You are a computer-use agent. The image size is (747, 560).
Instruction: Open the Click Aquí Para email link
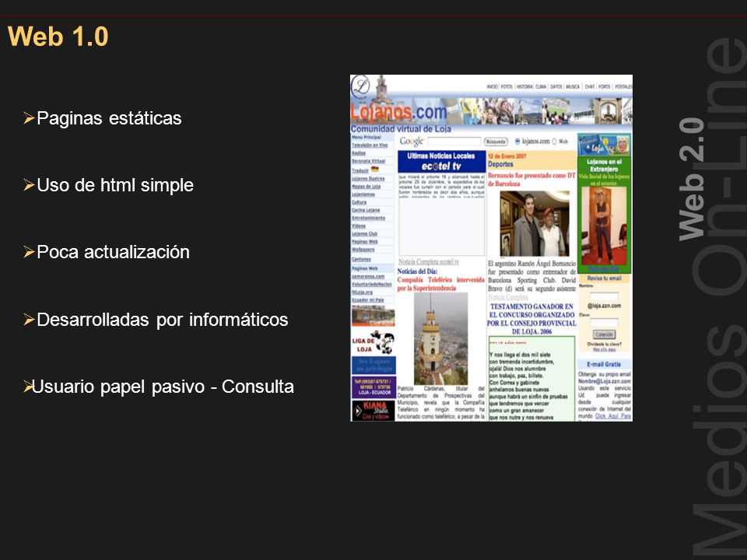click(613, 416)
